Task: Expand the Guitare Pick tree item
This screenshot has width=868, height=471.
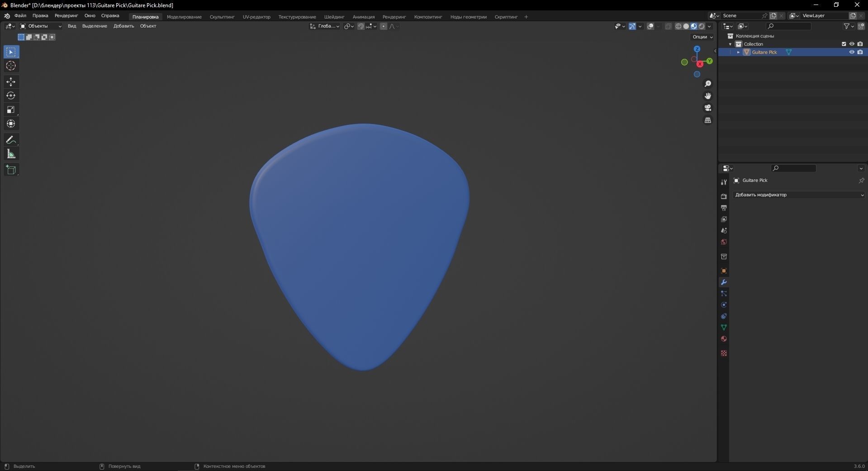Action: [x=738, y=52]
